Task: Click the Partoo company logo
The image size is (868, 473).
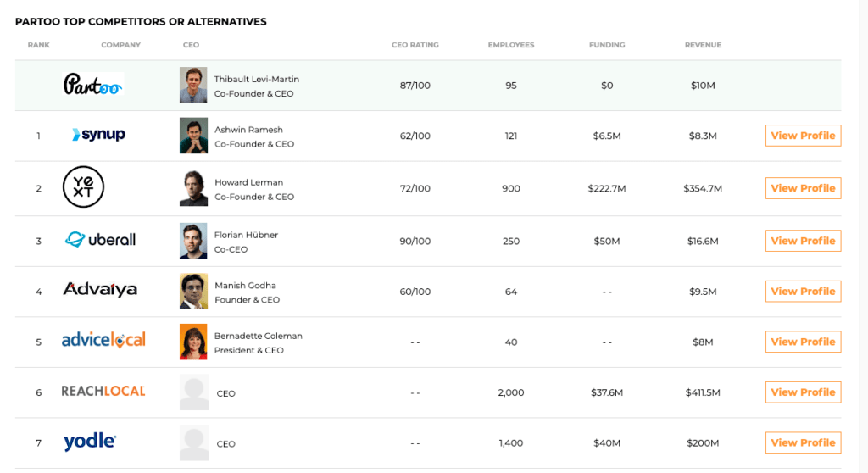Action: [x=93, y=85]
